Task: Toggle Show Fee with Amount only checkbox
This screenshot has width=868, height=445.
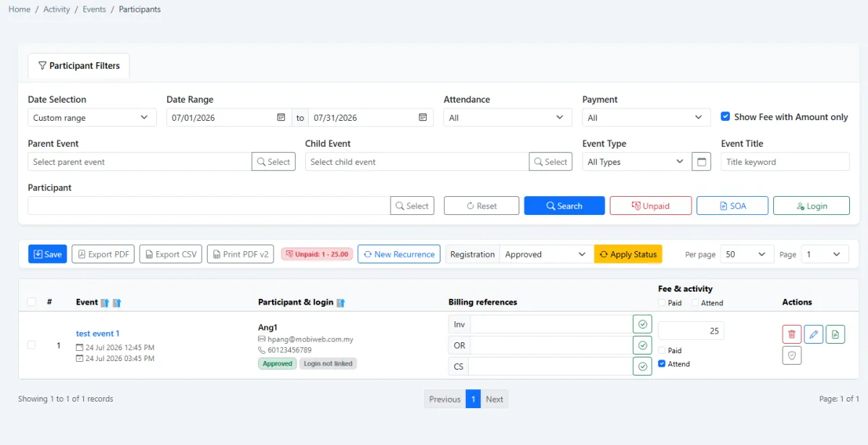Action: (726, 116)
